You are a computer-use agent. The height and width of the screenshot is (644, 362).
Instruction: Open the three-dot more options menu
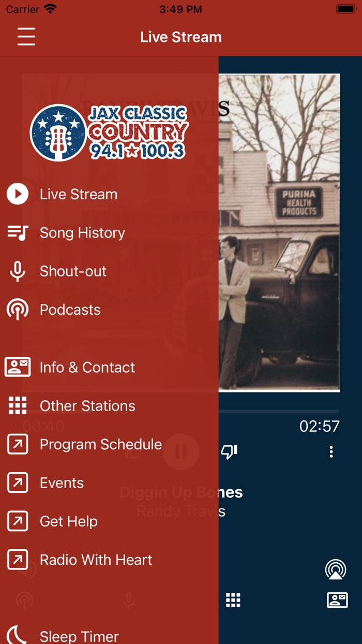tap(331, 452)
